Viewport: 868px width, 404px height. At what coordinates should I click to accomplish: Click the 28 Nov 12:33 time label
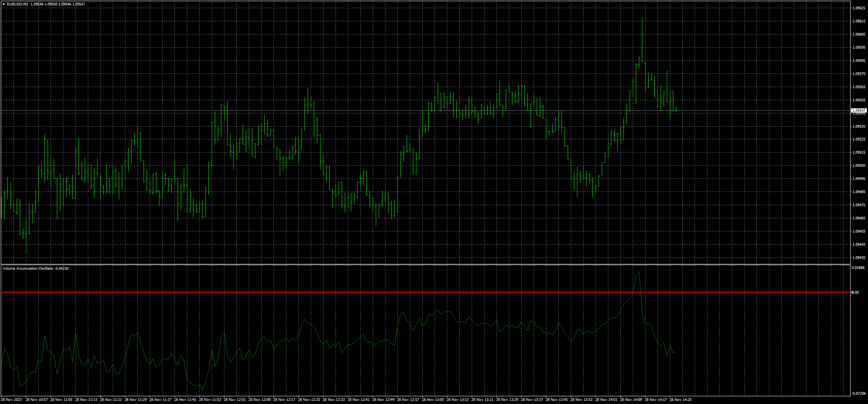point(334,399)
